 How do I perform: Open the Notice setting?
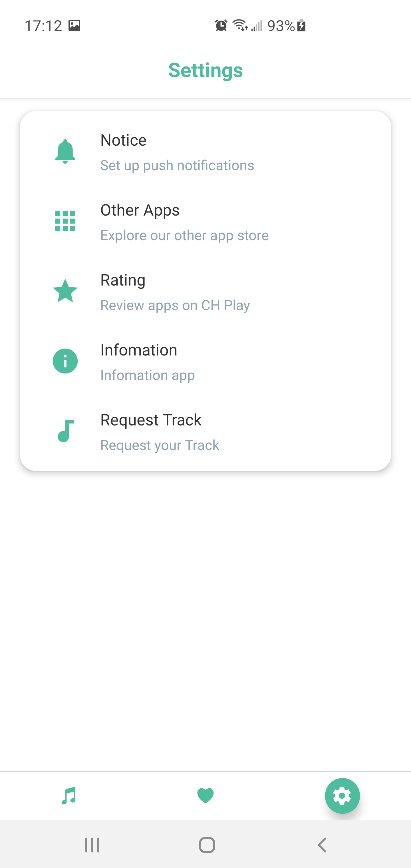(x=205, y=152)
